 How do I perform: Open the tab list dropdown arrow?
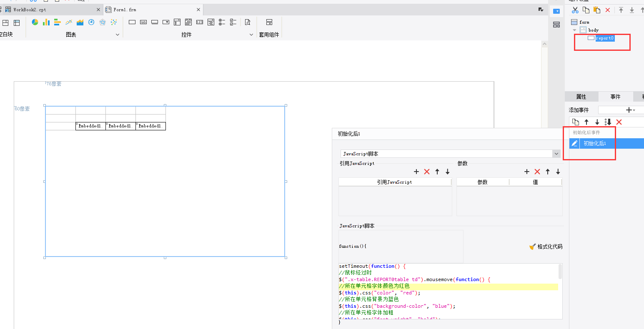click(541, 10)
